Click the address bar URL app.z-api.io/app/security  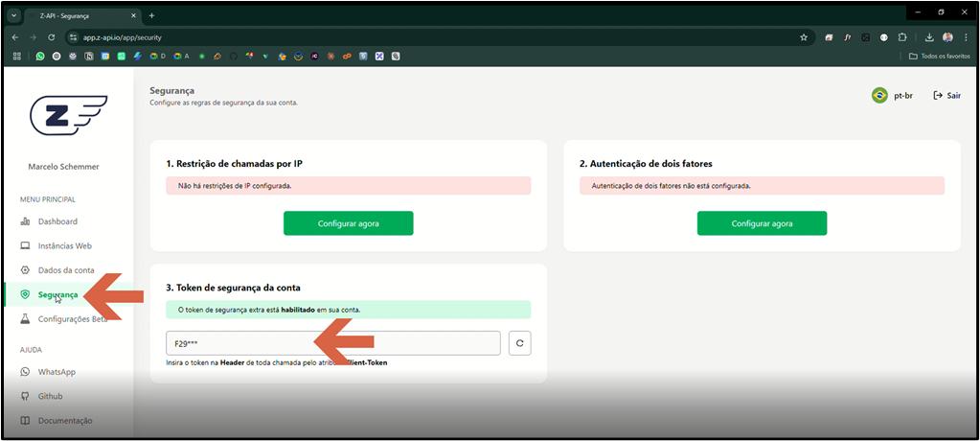point(123,37)
